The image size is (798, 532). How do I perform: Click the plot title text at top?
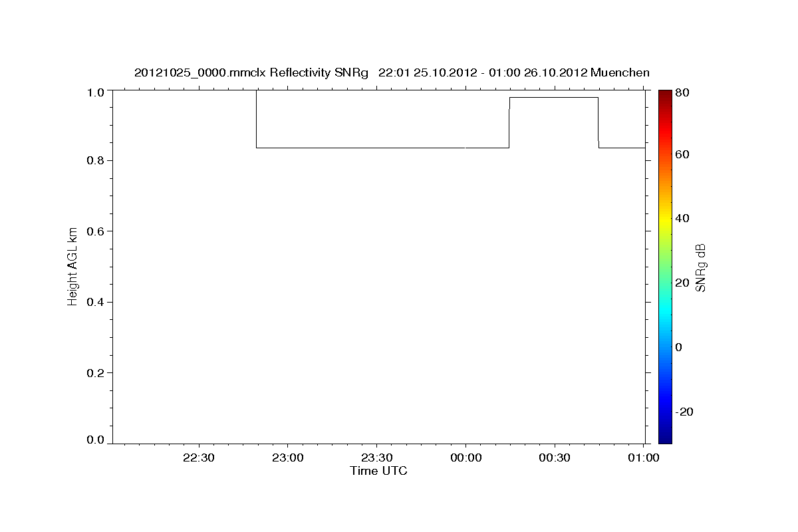(x=392, y=72)
